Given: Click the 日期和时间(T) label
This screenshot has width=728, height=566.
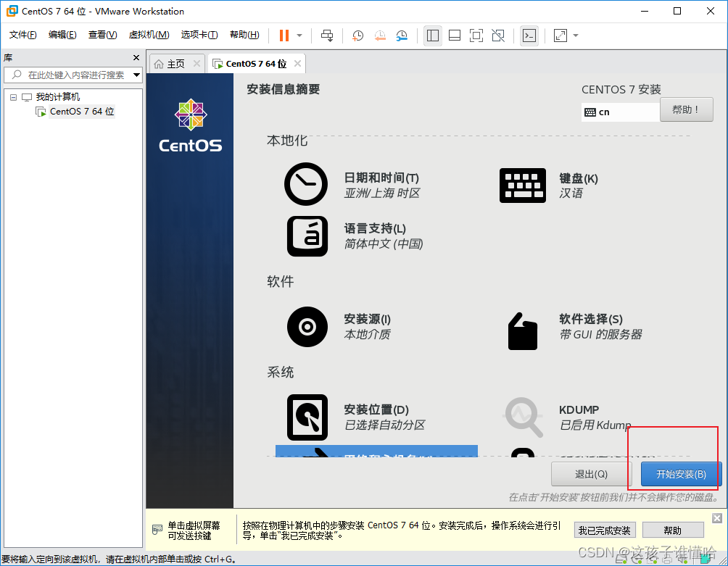Looking at the screenshot, I should click(x=381, y=178).
